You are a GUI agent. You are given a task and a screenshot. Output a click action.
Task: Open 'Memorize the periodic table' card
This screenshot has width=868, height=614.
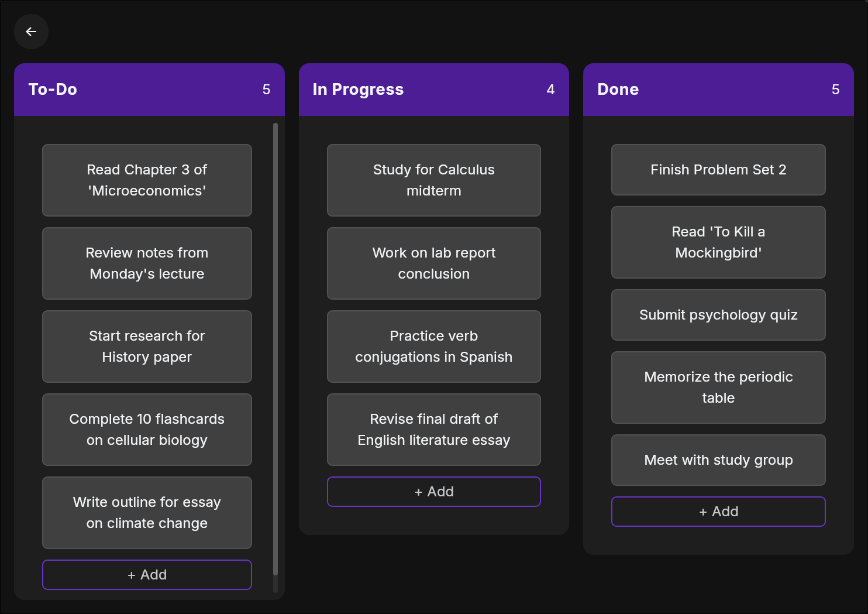tap(718, 387)
